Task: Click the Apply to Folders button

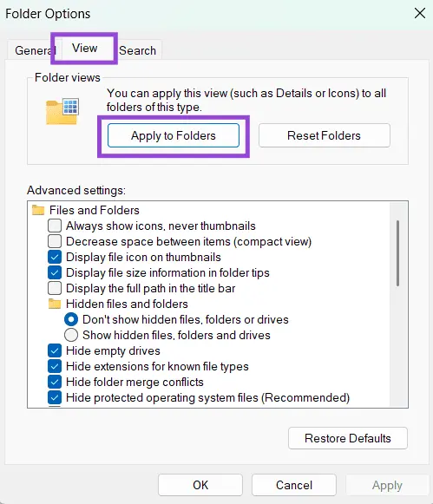Action: (x=174, y=135)
